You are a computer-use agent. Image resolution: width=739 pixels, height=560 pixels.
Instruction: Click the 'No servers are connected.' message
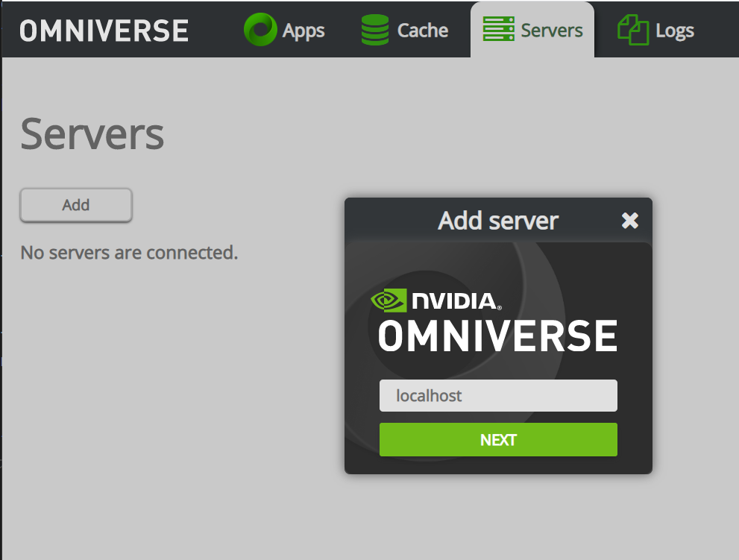[x=129, y=253]
